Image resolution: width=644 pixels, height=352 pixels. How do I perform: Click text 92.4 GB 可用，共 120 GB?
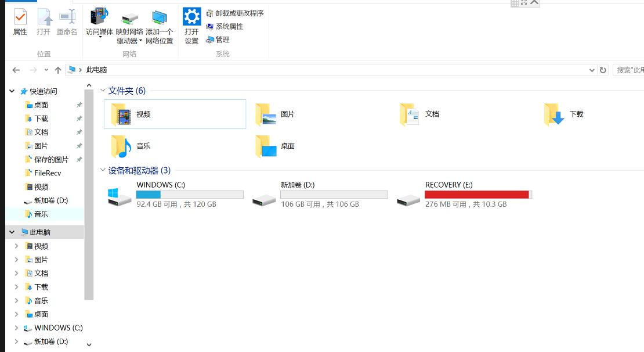click(176, 204)
